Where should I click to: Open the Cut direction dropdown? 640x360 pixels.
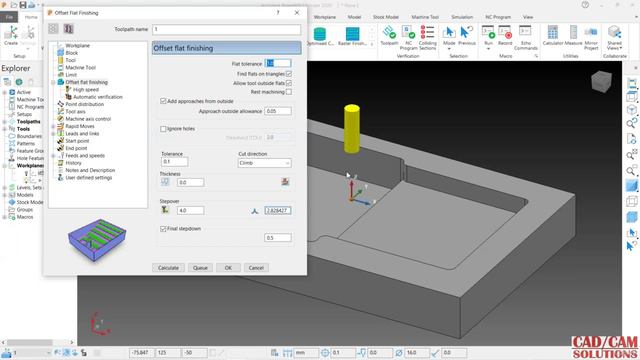pos(264,163)
